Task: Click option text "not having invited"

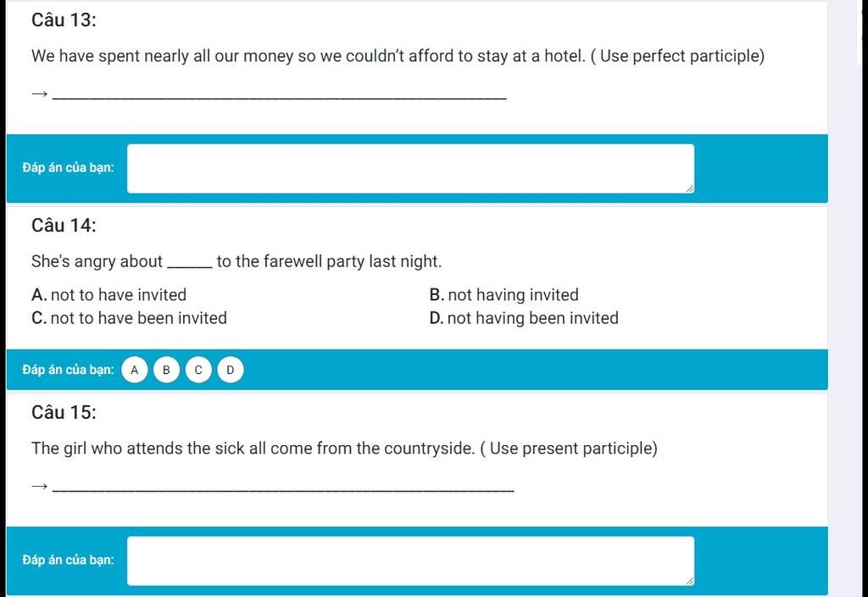Action: (513, 294)
